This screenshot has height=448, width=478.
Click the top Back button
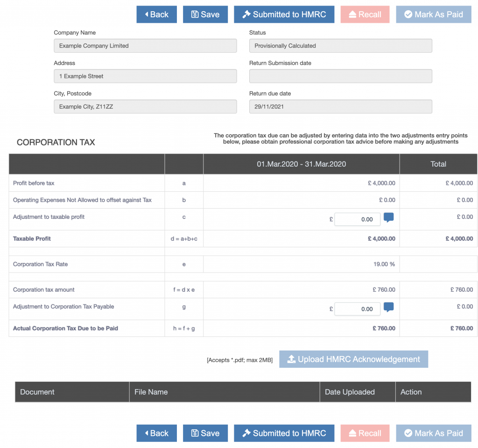[156, 14]
